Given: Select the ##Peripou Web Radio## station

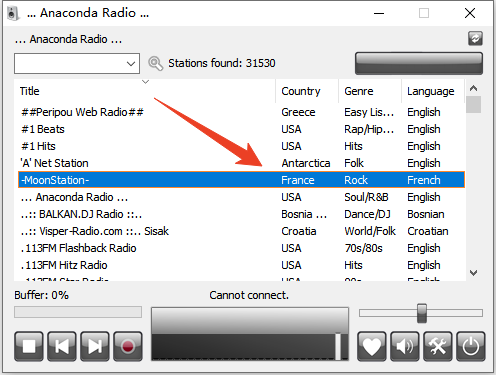Looking at the screenshot, I should [241, 112].
